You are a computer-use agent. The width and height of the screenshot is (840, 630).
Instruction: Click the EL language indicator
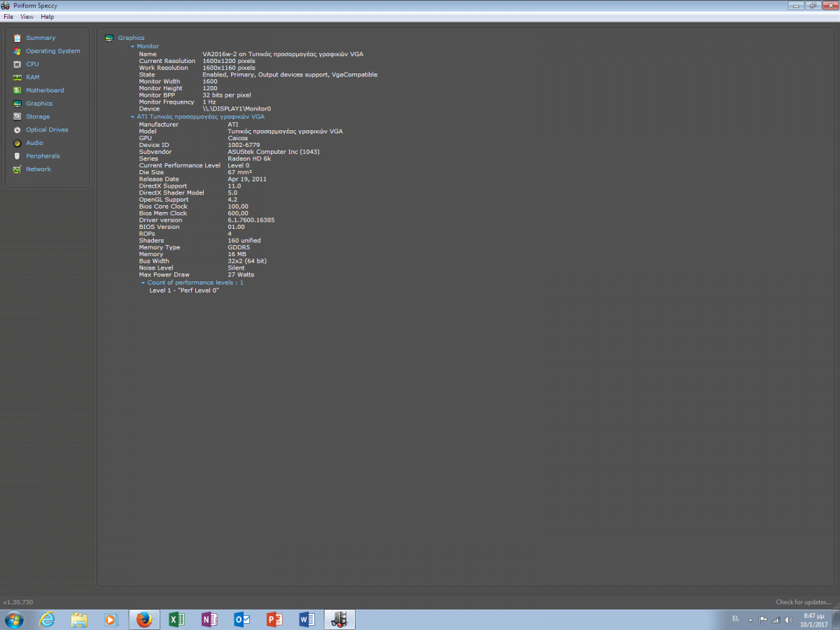point(736,619)
